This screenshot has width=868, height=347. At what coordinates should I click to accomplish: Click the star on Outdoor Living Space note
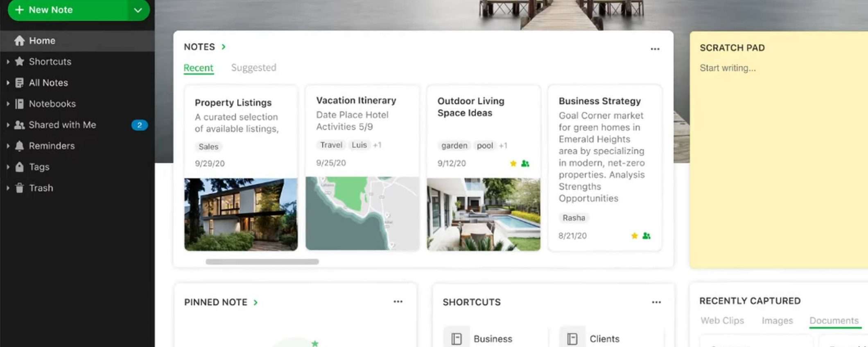tap(513, 163)
